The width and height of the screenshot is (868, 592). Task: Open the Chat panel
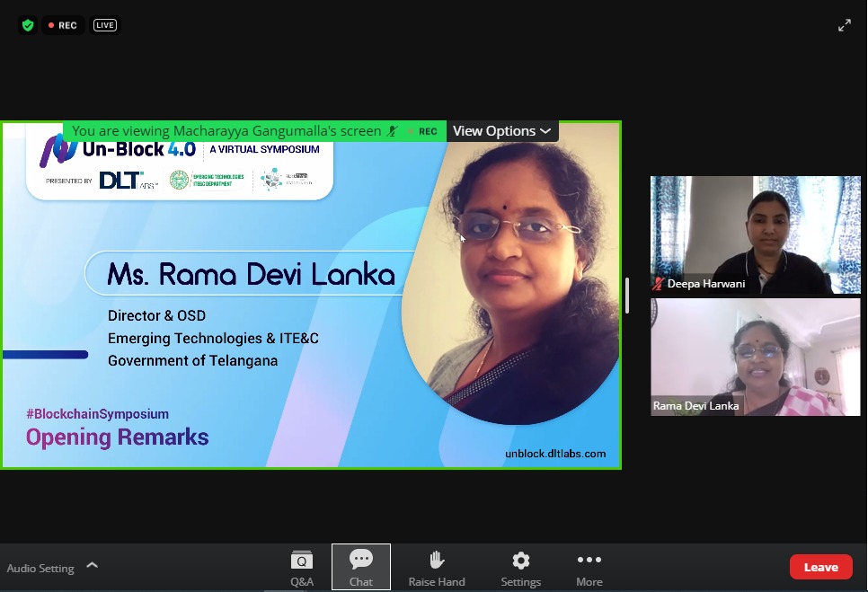361,567
